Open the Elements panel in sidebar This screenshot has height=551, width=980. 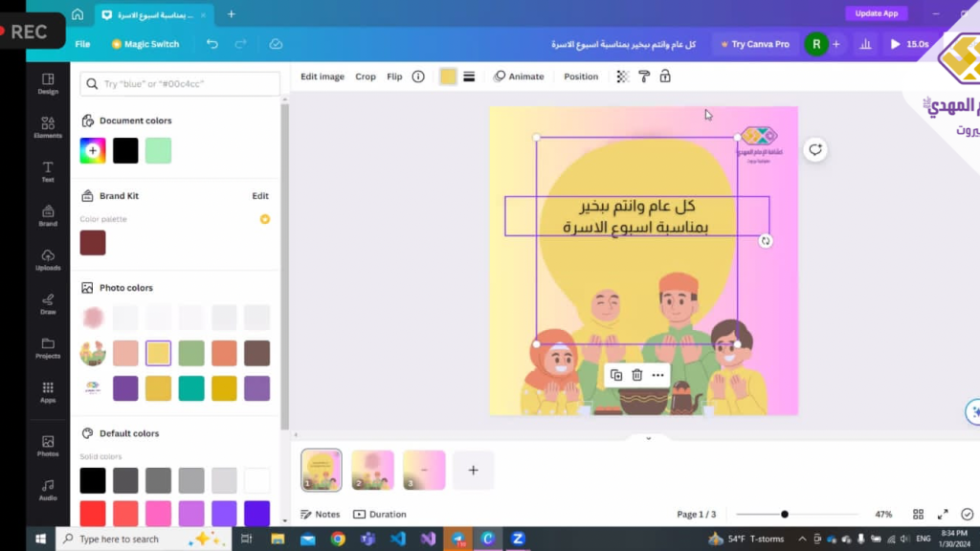coord(48,127)
